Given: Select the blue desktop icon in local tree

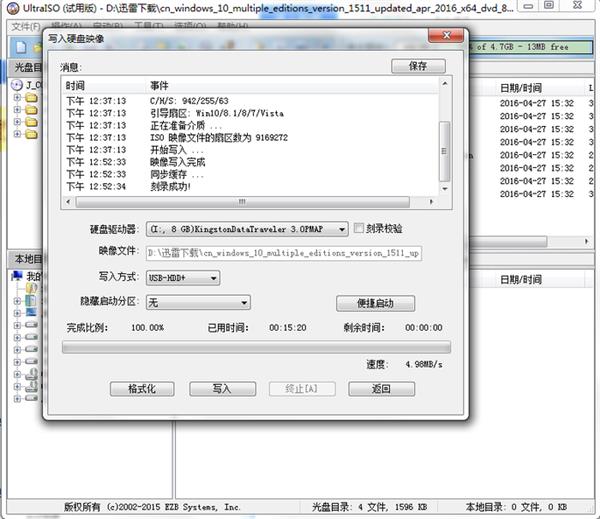Looking at the screenshot, I should (31, 313).
